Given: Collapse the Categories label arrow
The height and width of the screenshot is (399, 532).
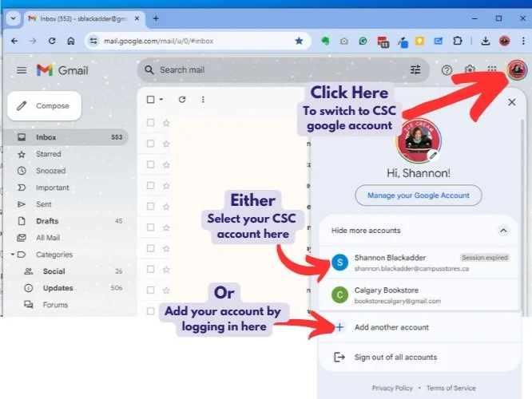Looking at the screenshot, I should [13, 255].
